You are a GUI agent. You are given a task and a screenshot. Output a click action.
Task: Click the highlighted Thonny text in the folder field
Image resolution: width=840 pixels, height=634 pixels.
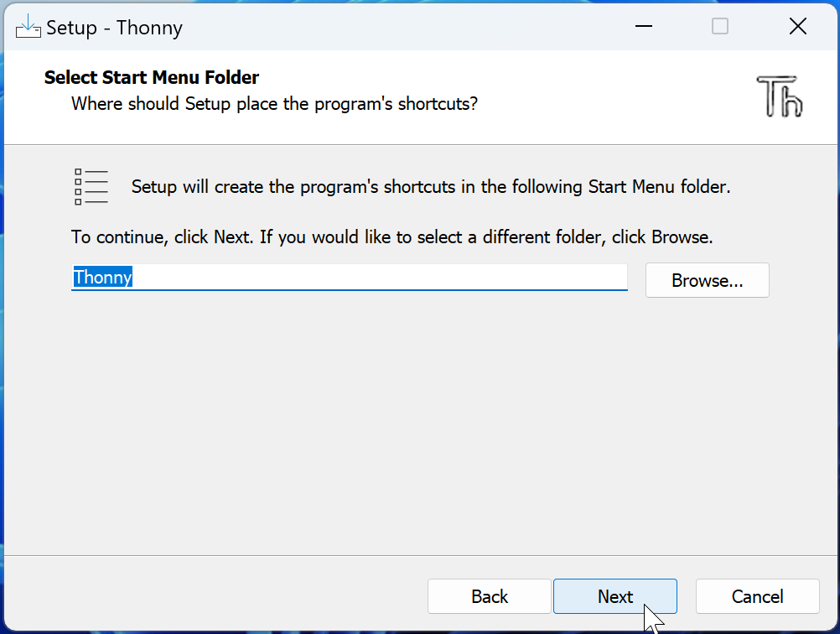click(102, 277)
